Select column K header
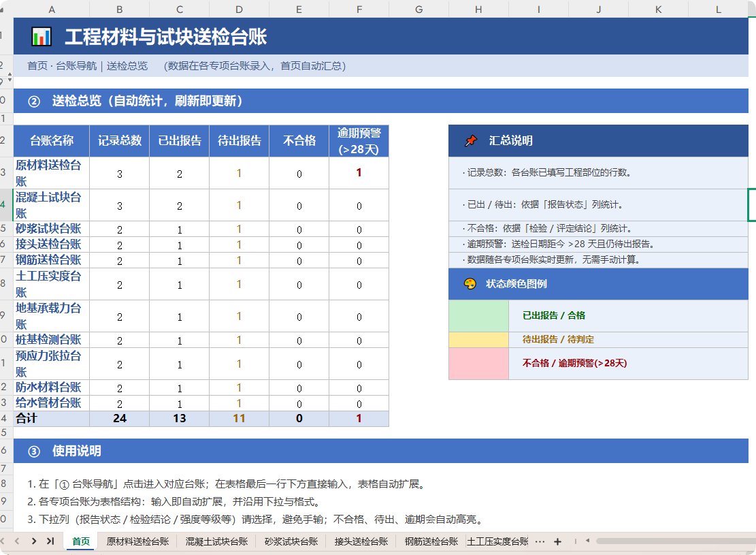The width and height of the screenshot is (756, 555). tap(658, 9)
